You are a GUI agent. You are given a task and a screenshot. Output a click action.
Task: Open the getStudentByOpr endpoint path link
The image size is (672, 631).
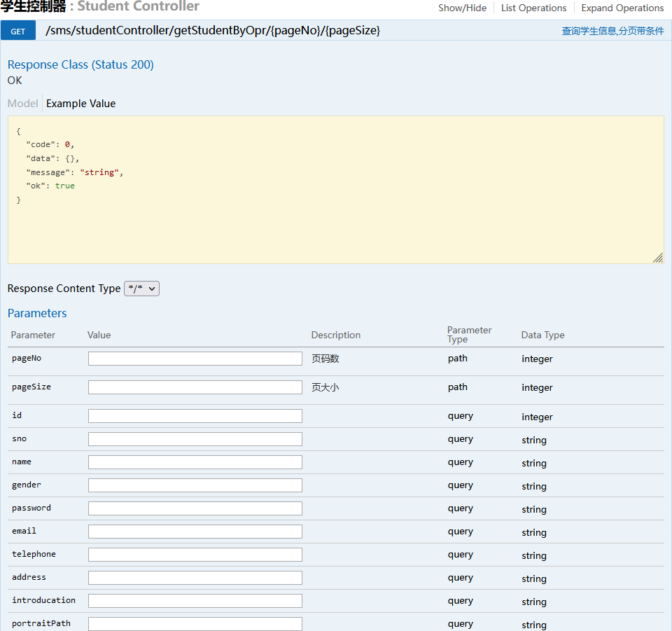pos(213,30)
